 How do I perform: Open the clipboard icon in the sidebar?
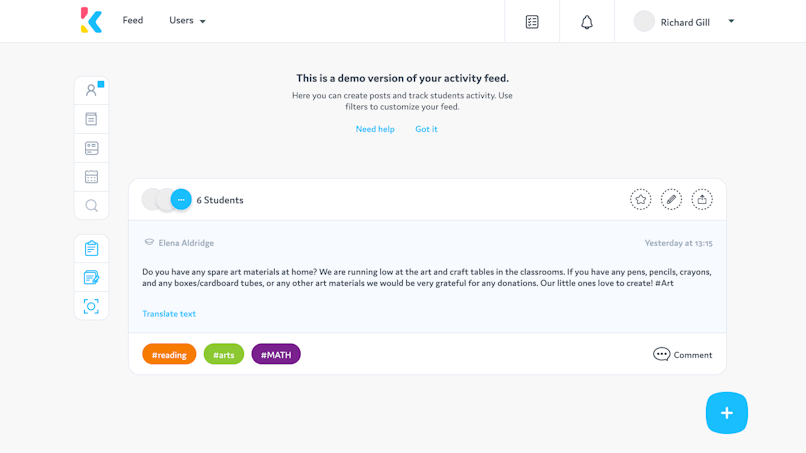[91, 249]
